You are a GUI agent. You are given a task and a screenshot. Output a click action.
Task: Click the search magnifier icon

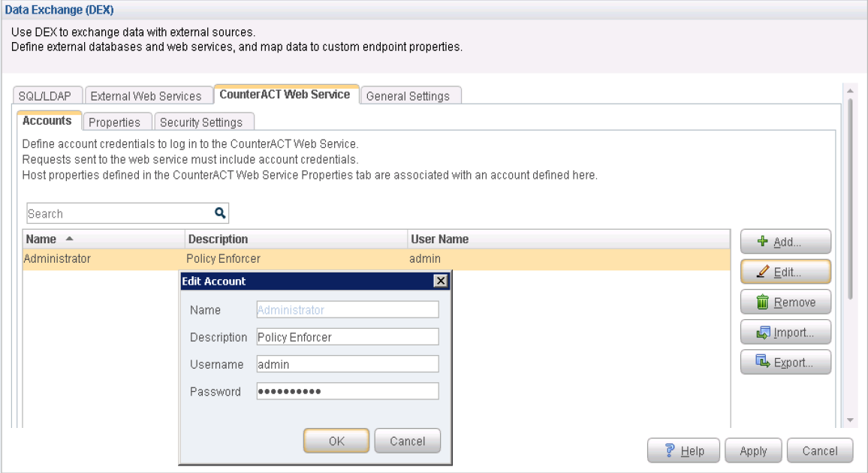point(220,213)
